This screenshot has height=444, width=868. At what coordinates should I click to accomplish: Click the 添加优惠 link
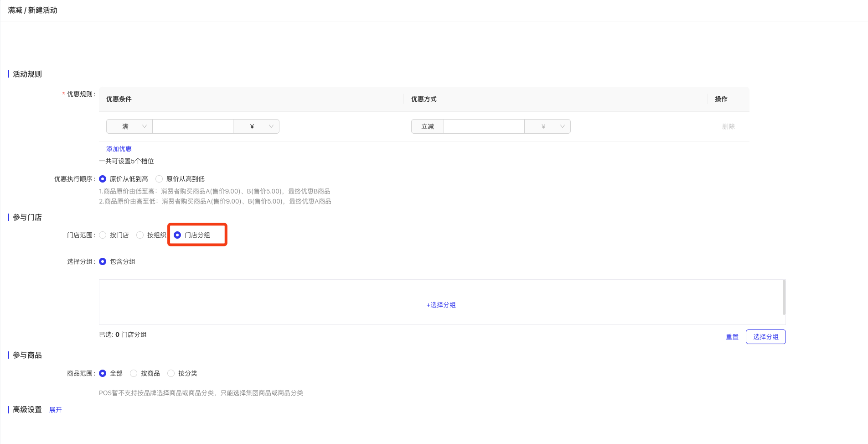point(119,149)
